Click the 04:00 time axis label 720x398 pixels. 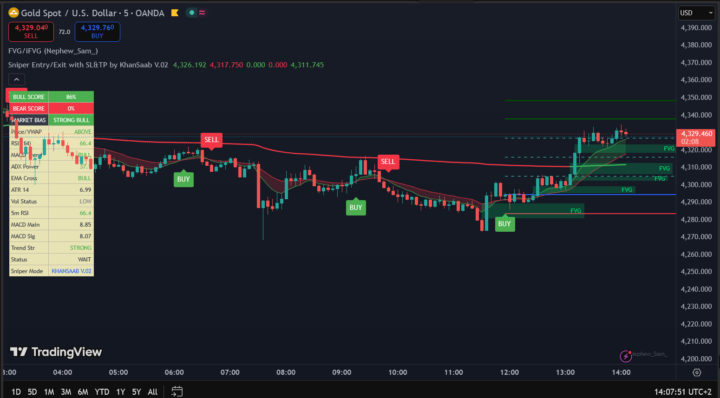tap(62, 372)
